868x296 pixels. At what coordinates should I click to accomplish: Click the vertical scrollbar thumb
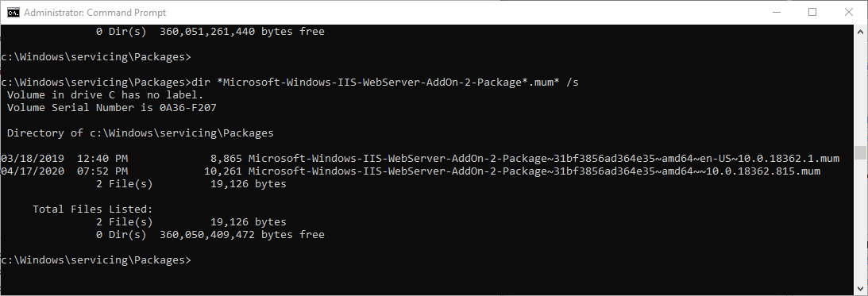pyautogui.click(x=860, y=152)
